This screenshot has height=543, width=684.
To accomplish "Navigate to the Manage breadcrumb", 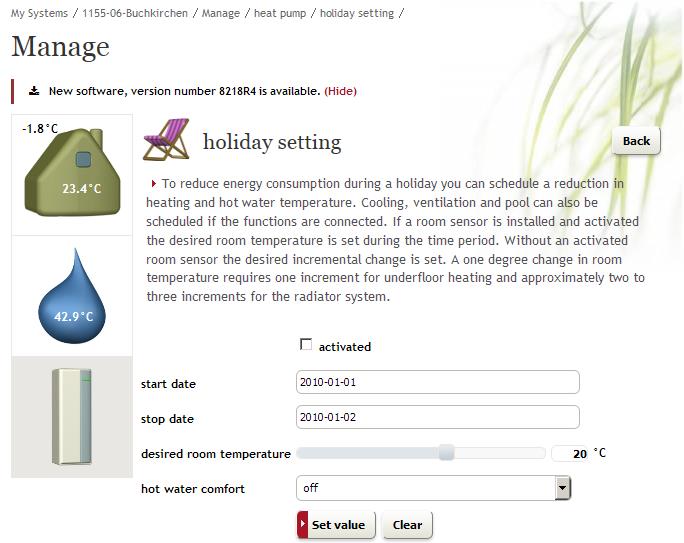I will (221, 13).
